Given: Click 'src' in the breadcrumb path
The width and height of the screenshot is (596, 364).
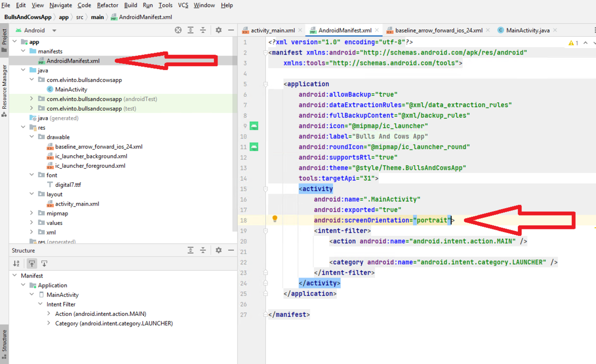Looking at the screenshot, I should click(79, 17).
